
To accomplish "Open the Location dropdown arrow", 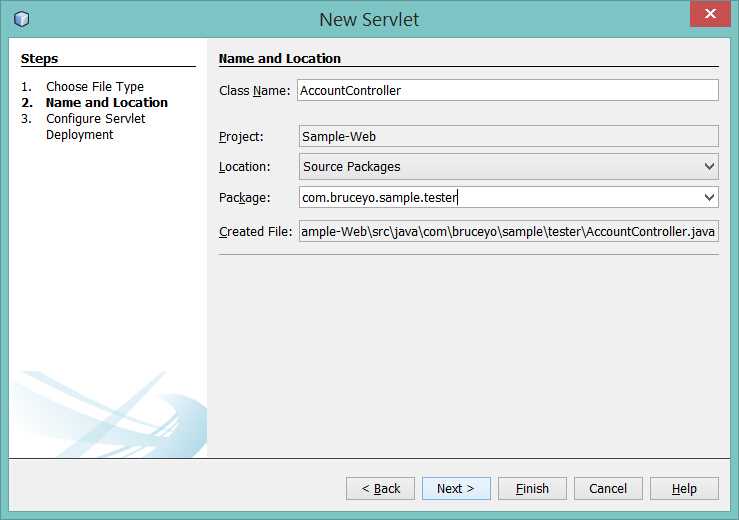I will click(x=709, y=167).
